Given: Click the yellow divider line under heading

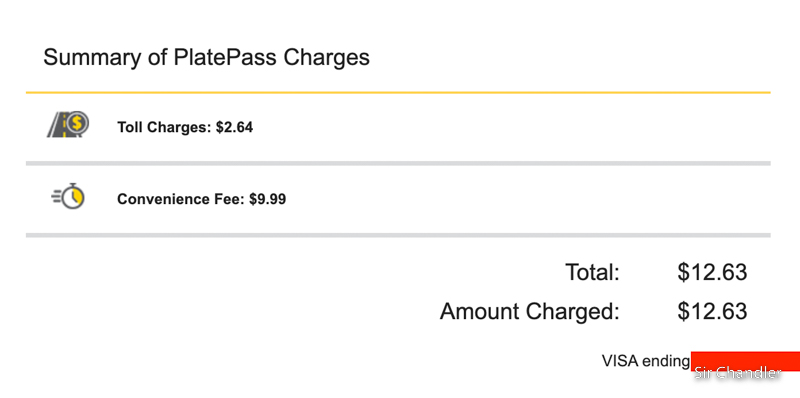Looking at the screenshot, I should click(x=398, y=92).
